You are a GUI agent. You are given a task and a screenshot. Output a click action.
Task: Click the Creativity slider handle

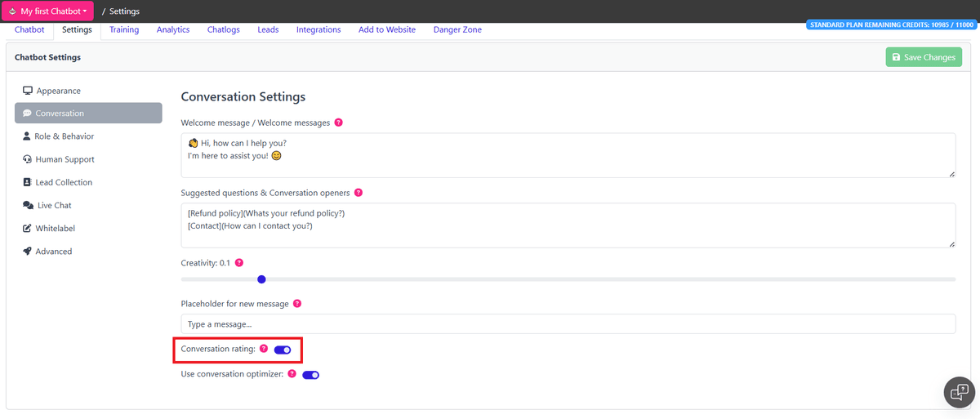261,279
